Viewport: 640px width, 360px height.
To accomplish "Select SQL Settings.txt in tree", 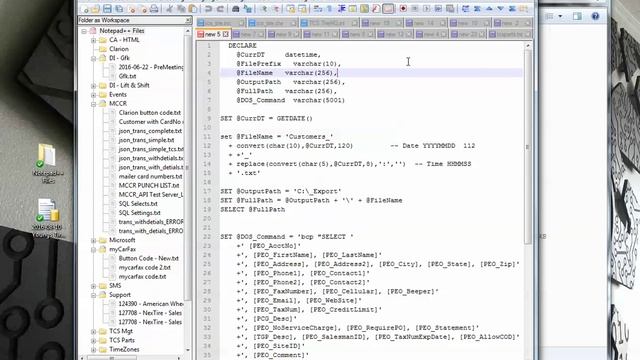I will [140, 213].
